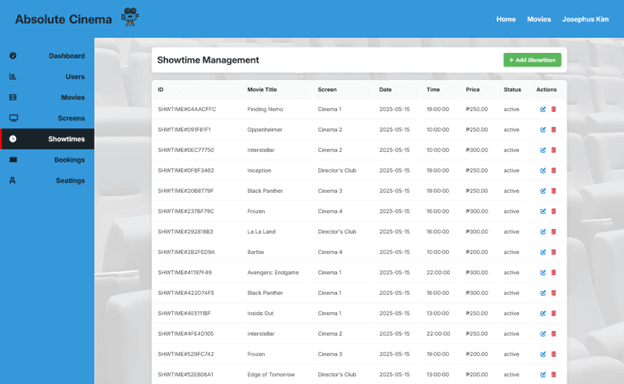Click the Absolute Cinema brand title
This screenshot has height=384, width=624.
[64, 19]
